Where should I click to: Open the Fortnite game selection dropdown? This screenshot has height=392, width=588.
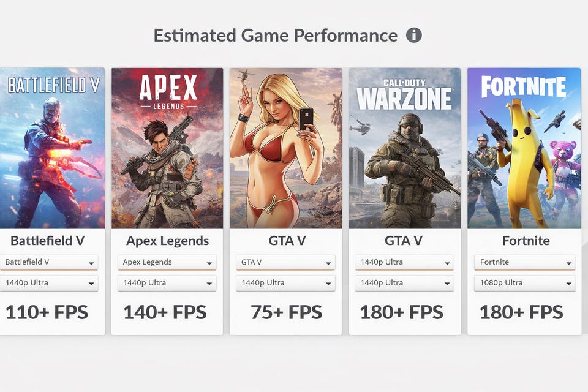[x=524, y=262]
